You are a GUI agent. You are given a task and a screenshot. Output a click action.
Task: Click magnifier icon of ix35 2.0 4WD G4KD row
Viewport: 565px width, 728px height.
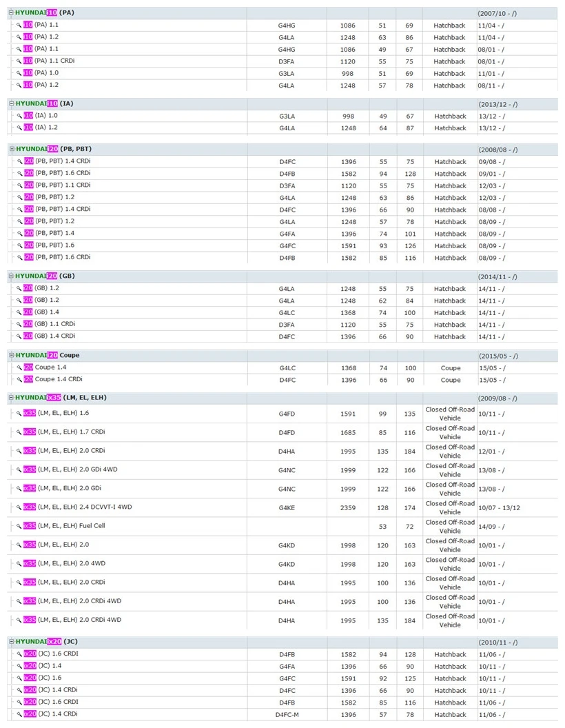[19, 564]
